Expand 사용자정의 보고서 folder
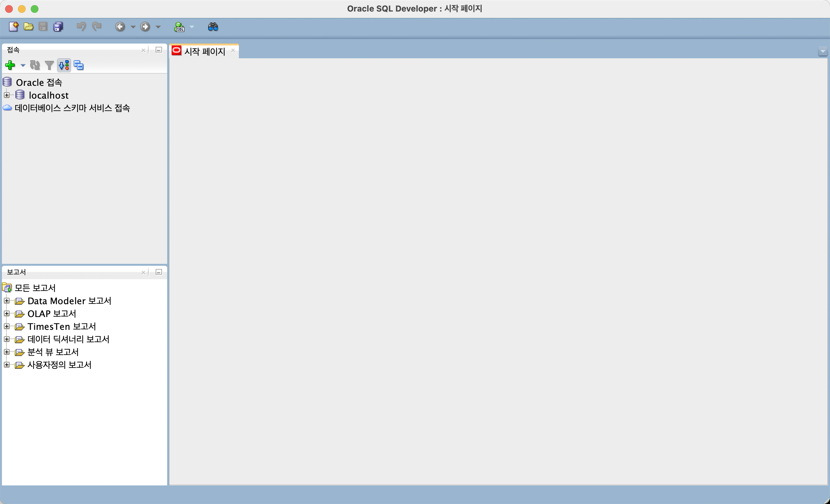Screen dimensions: 830x504 pos(6,364)
